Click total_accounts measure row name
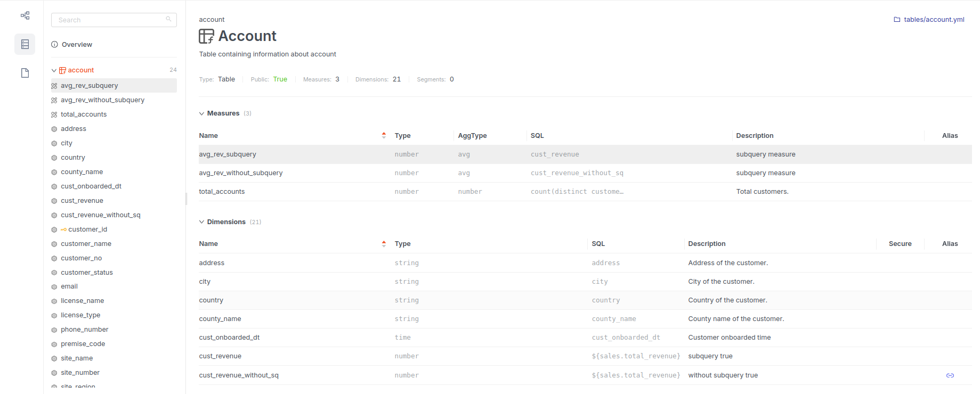 point(222,192)
